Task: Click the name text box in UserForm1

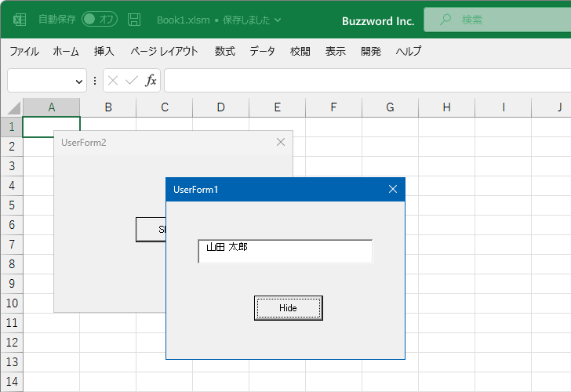Action: (x=285, y=251)
